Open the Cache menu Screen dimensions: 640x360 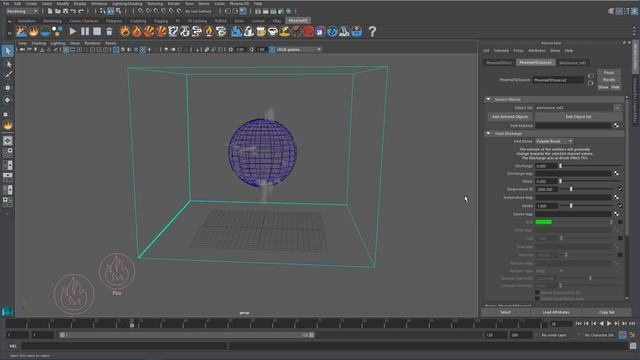point(219,3)
